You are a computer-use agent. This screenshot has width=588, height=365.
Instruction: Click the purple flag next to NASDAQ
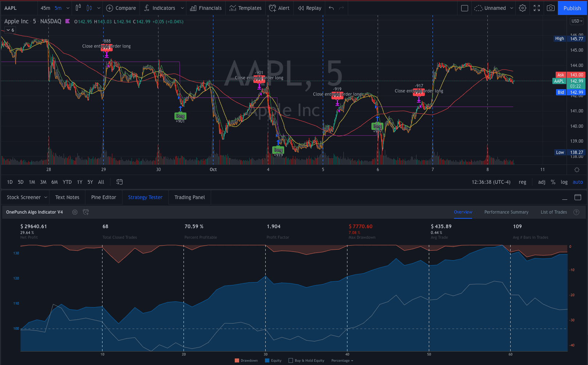point(68,21)
